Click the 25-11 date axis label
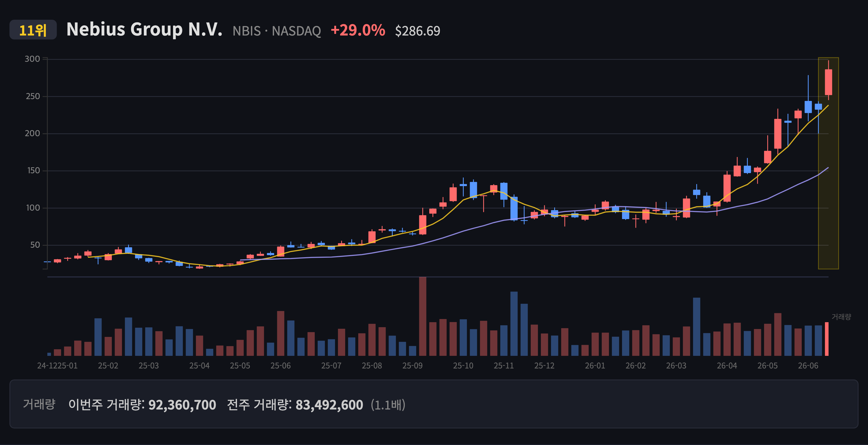The width and height of the screenshot is (868, 445). pyautogui.click(x=504, y=366)
